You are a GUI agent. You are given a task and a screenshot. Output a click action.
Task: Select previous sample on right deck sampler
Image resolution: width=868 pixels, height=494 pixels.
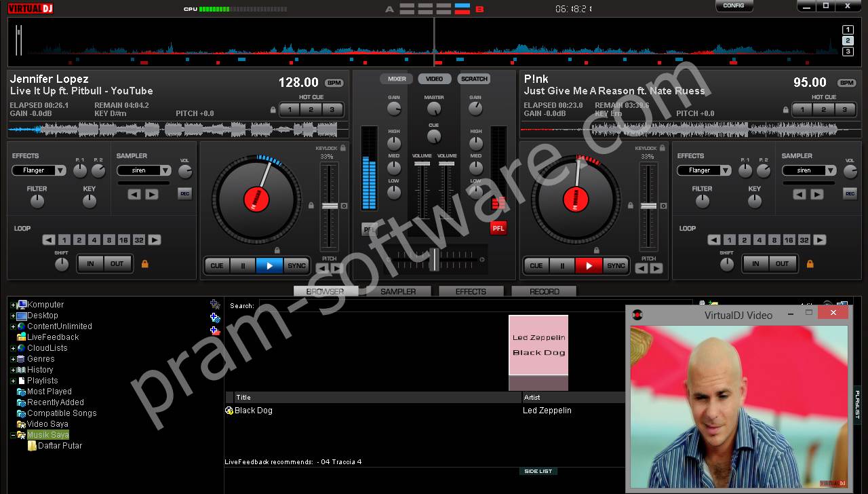[800, 194]
